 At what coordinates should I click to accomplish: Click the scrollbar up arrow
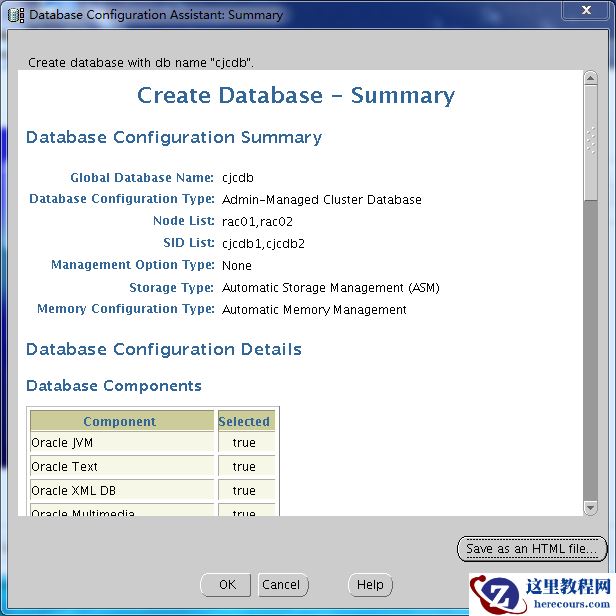(590, 78)
